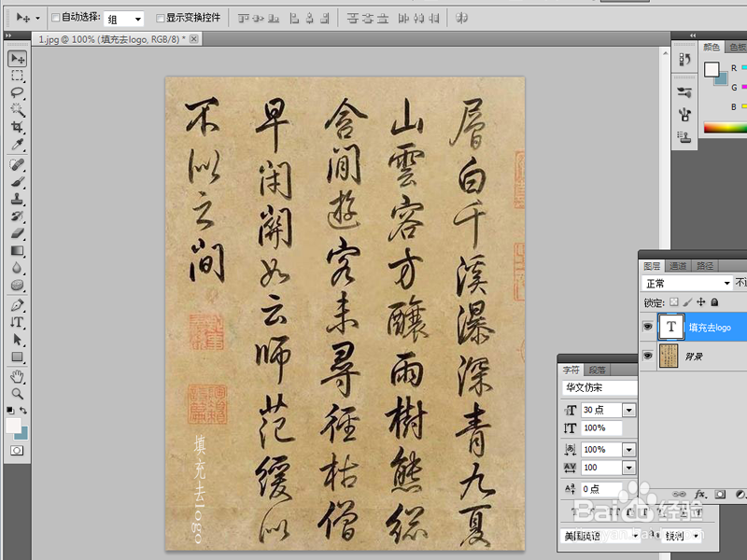Click the vertical scale 100% field
This screenshot has height=560, width=747.
pyautogui.click(x=601, y=428)
